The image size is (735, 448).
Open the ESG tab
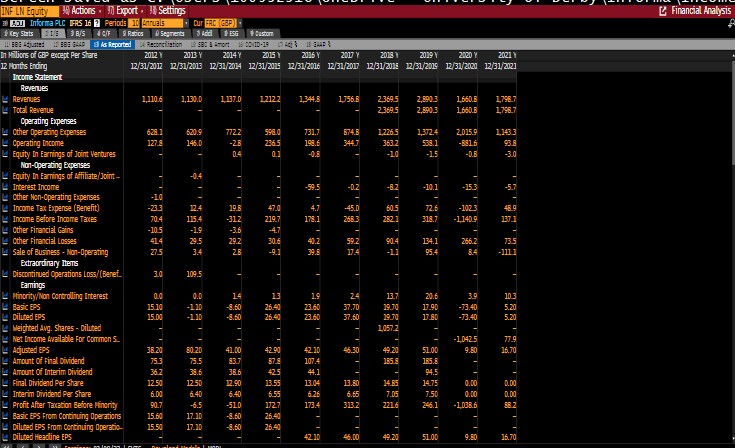pos(231,33)
